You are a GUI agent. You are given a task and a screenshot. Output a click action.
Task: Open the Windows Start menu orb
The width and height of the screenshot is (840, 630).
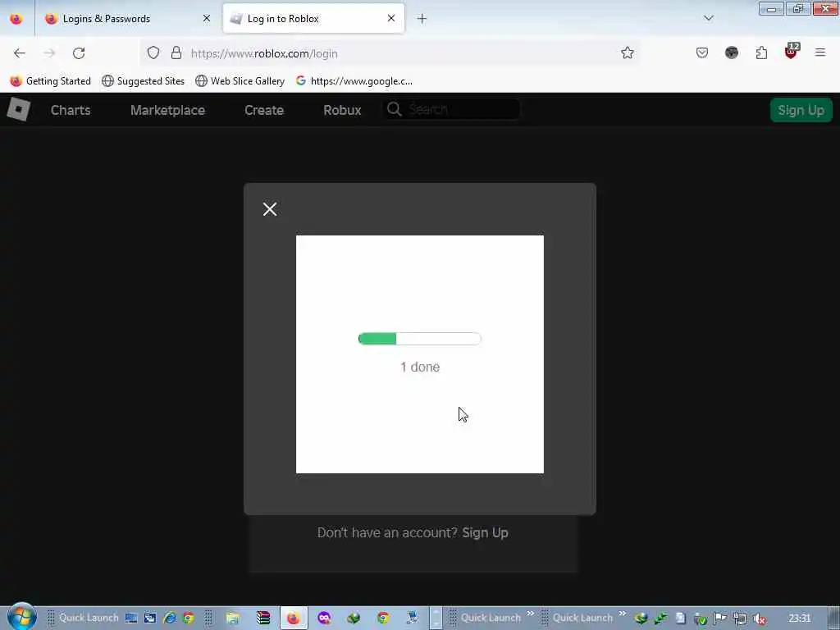pyautogui.click(x=21, y=617)
